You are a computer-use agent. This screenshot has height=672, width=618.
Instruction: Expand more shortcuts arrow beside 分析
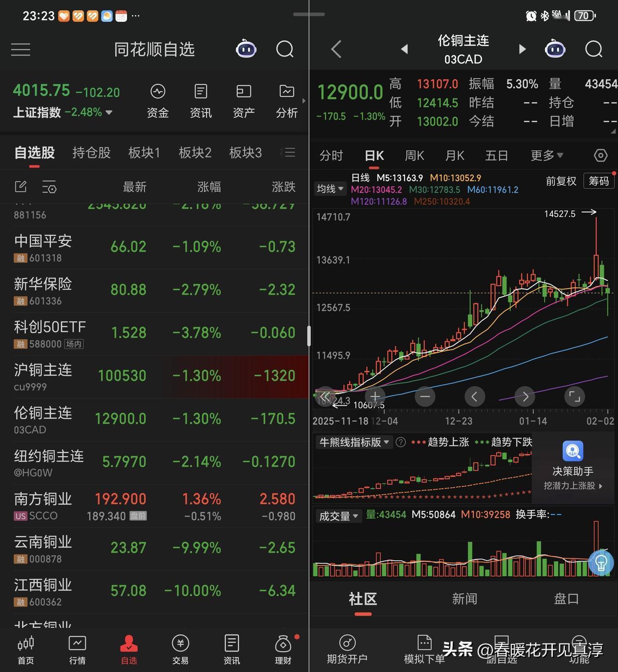[304, 101]
